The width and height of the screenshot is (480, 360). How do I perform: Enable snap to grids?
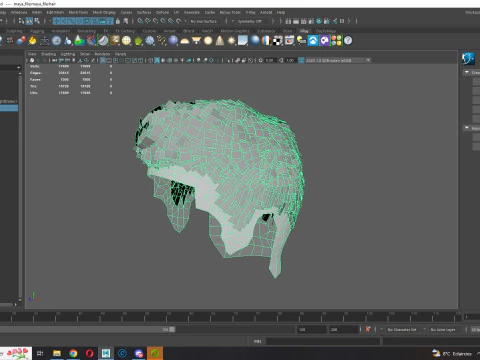coord(140,21)
